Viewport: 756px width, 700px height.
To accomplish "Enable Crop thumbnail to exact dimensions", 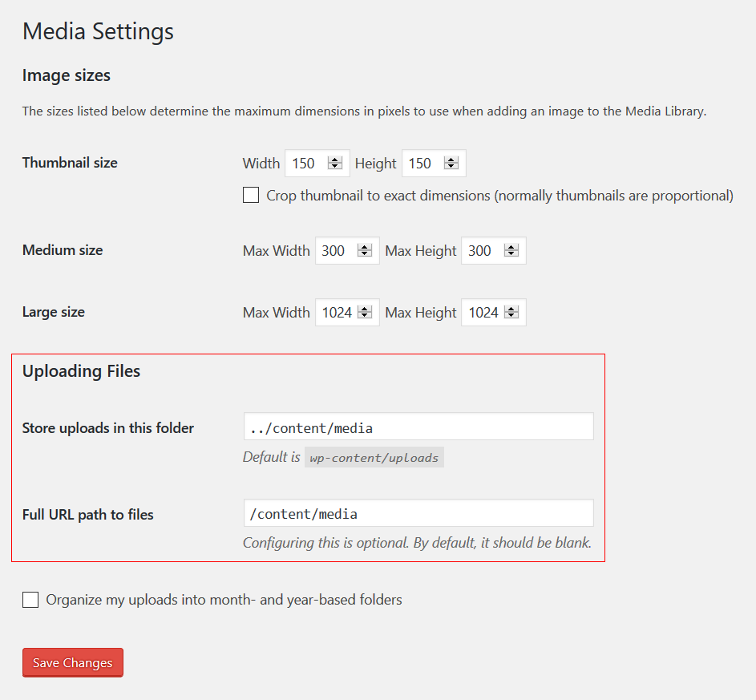I will click(x=251, y=196).
